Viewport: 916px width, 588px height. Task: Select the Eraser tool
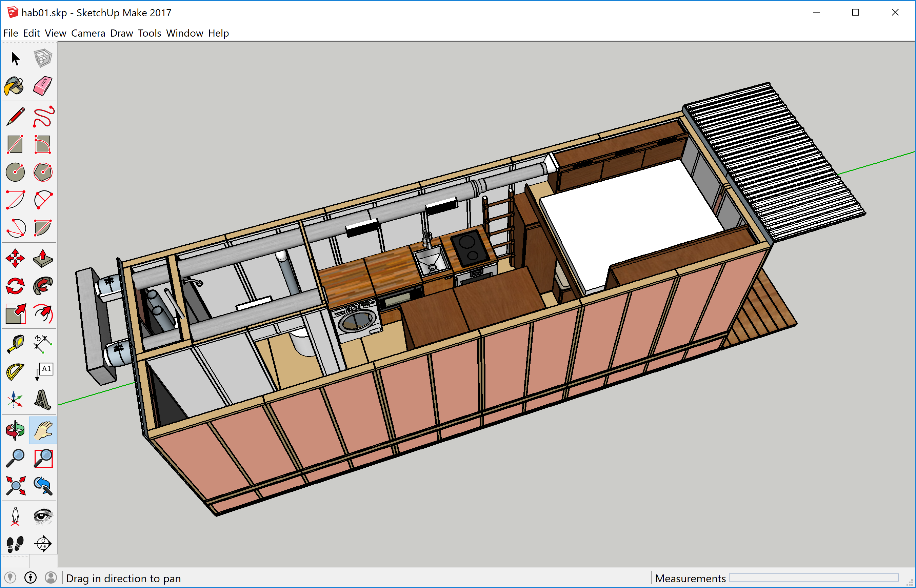[42, 86]
